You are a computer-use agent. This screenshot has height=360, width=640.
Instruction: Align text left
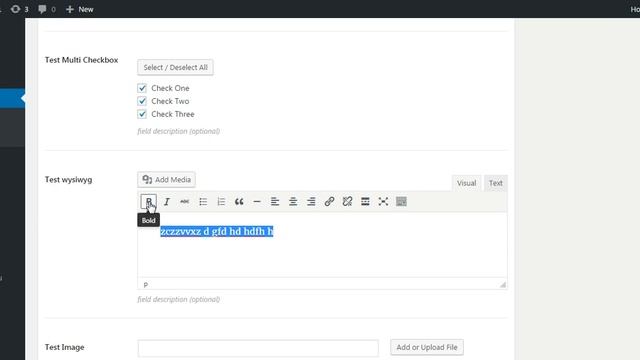point(275,201)
